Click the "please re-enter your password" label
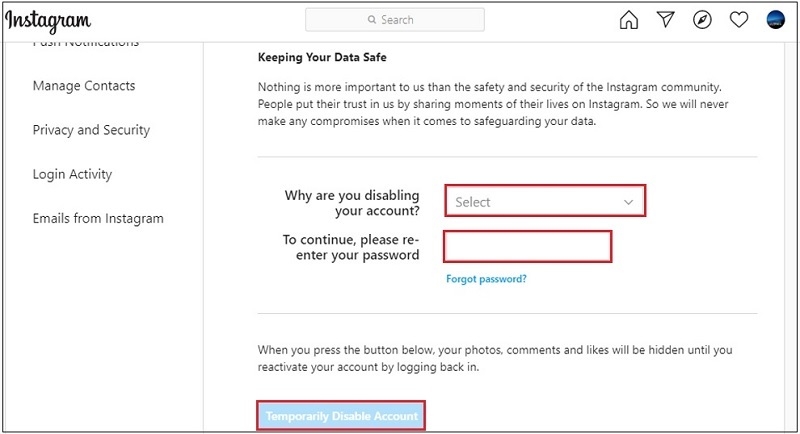Screen dimensions: 800x434 (352, 247)
